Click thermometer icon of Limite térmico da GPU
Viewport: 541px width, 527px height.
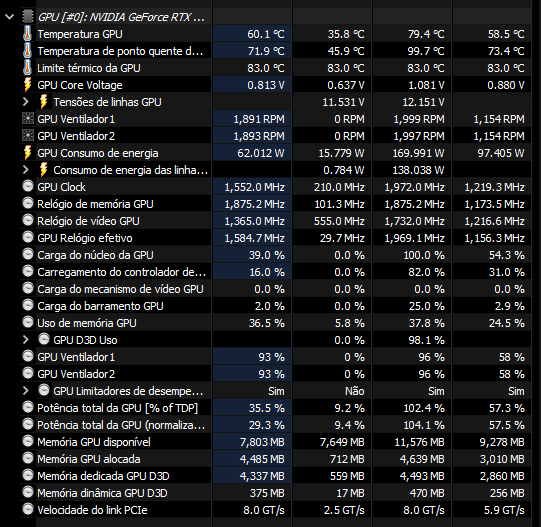28,68
